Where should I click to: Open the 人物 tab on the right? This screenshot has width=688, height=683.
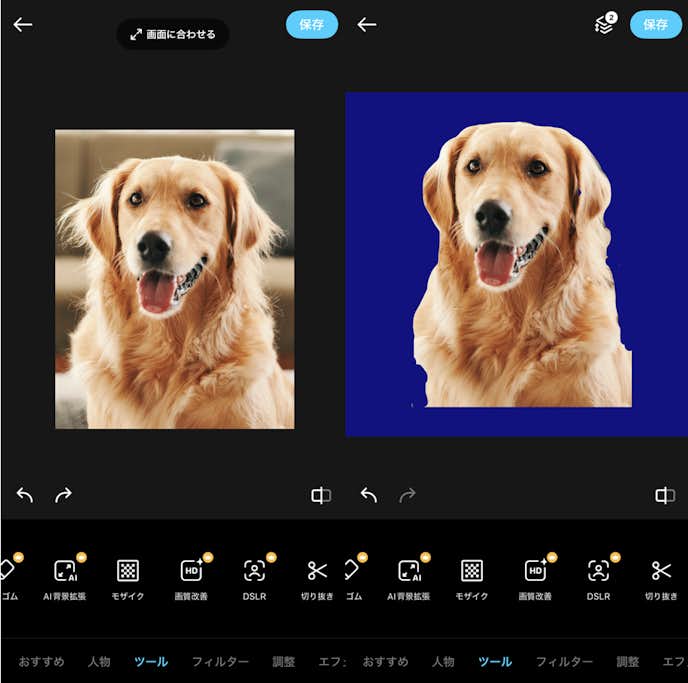pos(443,662)
